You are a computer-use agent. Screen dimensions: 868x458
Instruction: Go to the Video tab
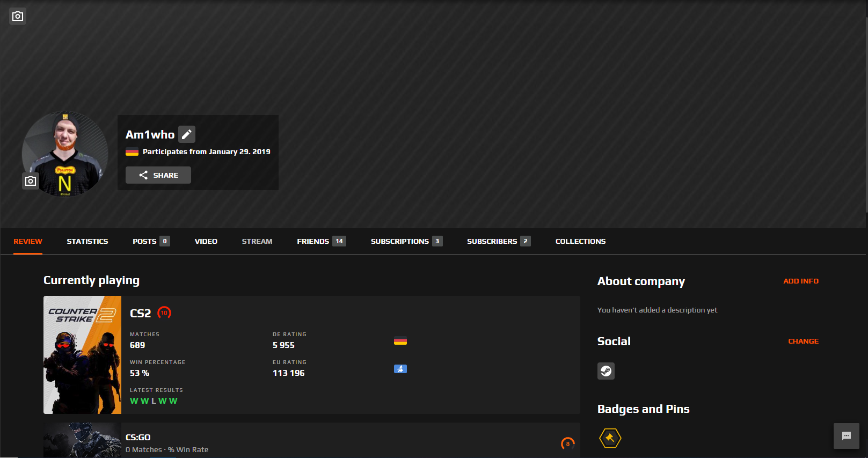click(x=206, y=242)
